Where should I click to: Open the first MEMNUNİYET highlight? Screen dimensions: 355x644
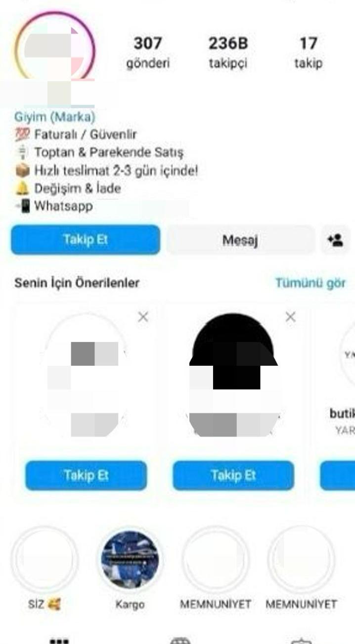216,559
